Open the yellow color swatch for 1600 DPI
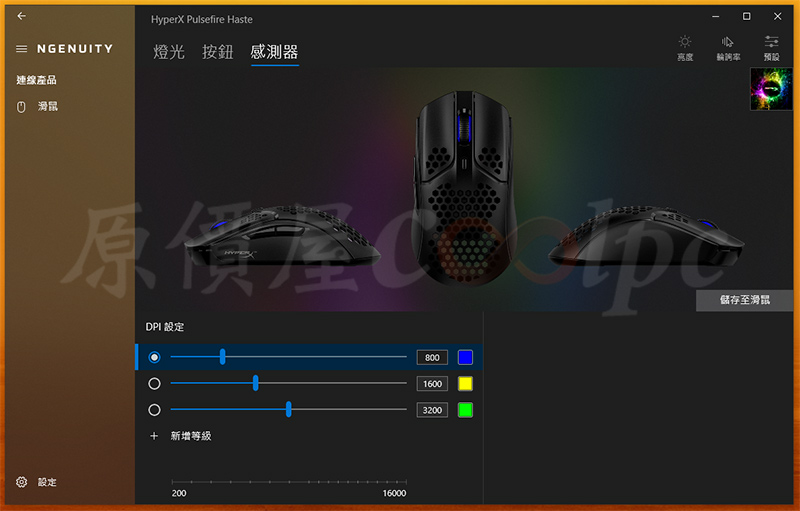Screen dimensions: 800x511 [x=465, y=384]
